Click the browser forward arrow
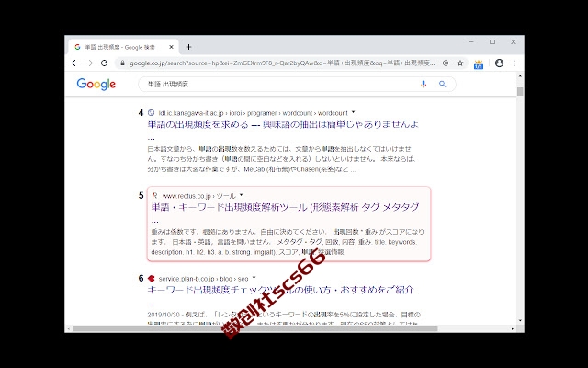This screenshot has width=588, height=368. [x=89, y=63]
